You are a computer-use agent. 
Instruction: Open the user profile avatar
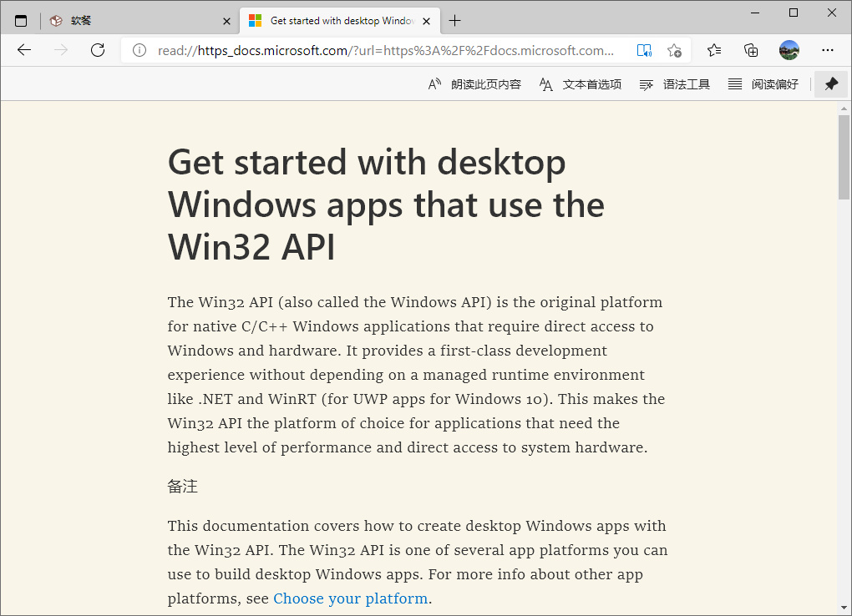[789, 50]
